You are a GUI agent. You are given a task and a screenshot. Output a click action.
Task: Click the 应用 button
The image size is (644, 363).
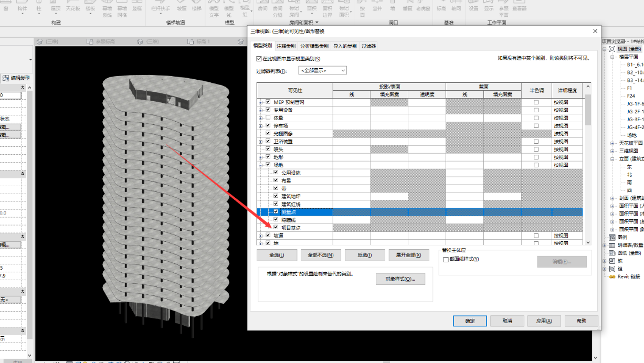point(544,321)
